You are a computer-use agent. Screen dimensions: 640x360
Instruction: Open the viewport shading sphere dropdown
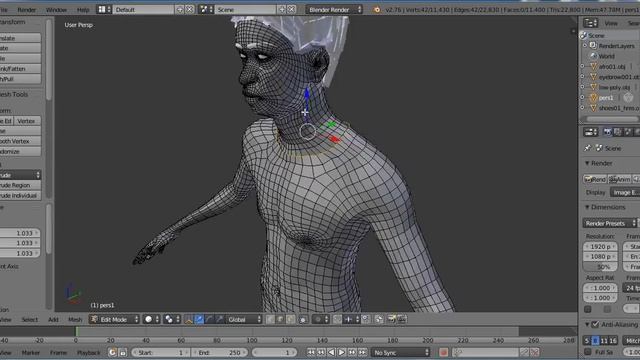(152, 319)
